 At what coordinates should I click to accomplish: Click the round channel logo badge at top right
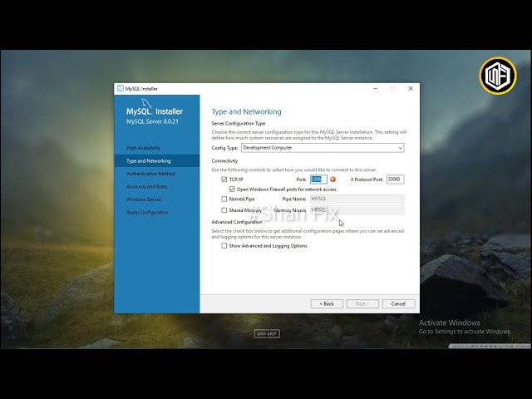(x=498, y=76)
